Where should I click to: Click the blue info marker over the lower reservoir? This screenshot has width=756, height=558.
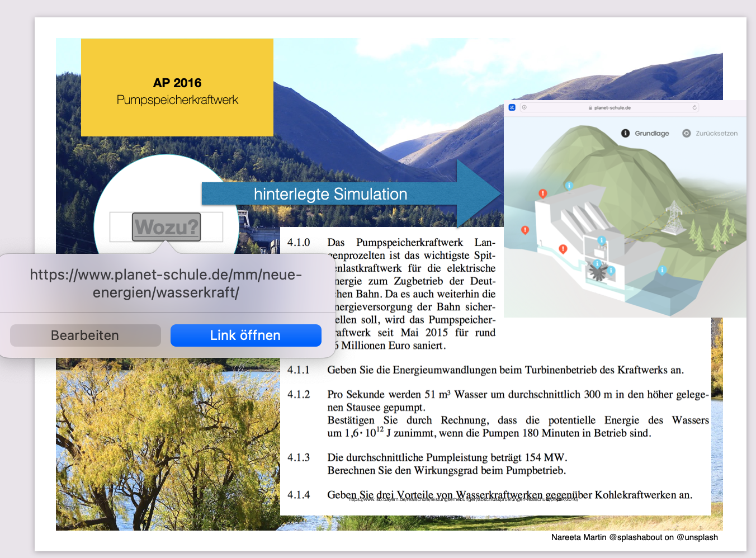(662, 270)
